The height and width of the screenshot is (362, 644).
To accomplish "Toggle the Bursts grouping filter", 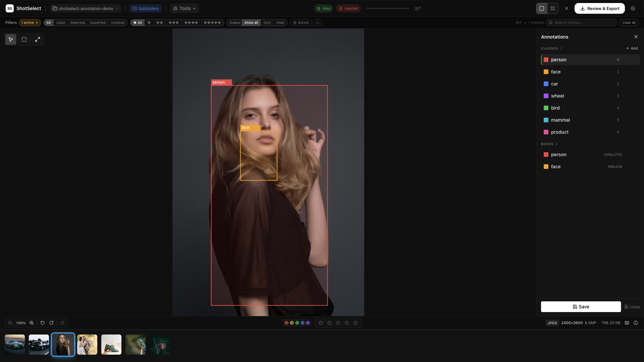I will click(300, 22).
